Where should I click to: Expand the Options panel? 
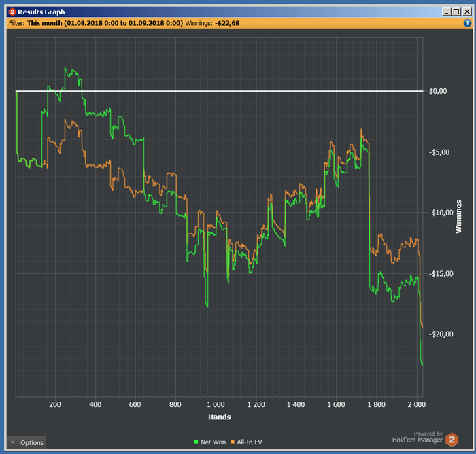(x=26, y=442)
